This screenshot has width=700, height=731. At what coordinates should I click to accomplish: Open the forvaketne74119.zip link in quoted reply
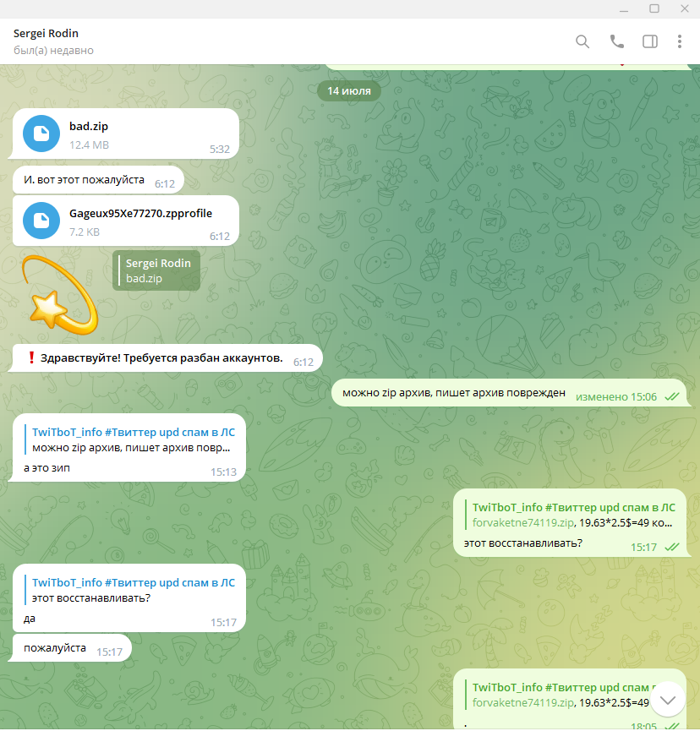[x=522, y=522]
